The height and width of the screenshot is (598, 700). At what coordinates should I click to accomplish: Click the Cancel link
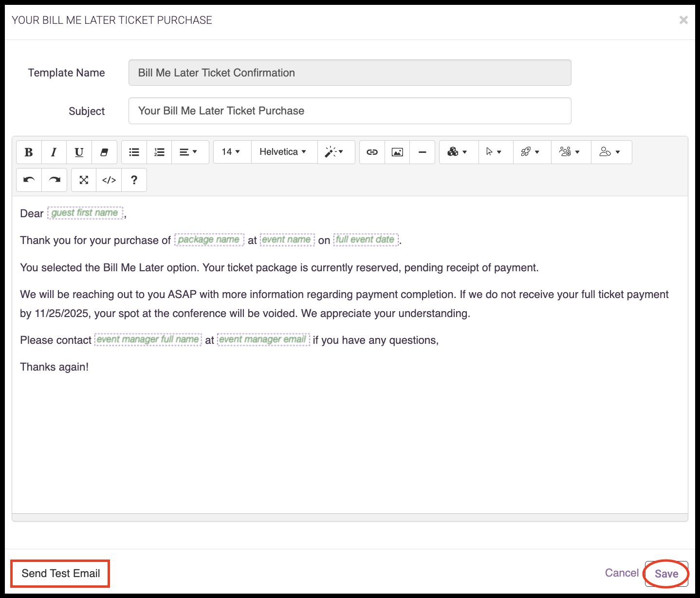622,573
